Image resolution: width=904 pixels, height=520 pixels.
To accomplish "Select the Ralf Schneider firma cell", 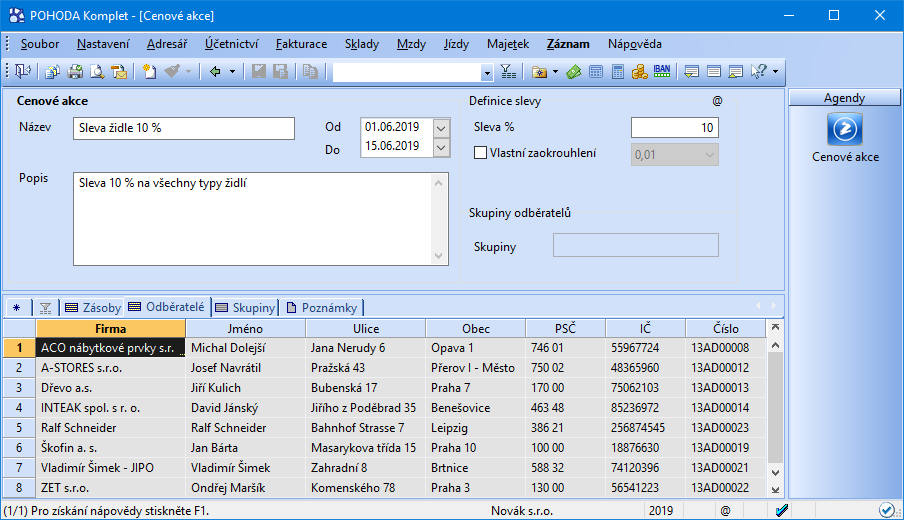I will point(111,428).
